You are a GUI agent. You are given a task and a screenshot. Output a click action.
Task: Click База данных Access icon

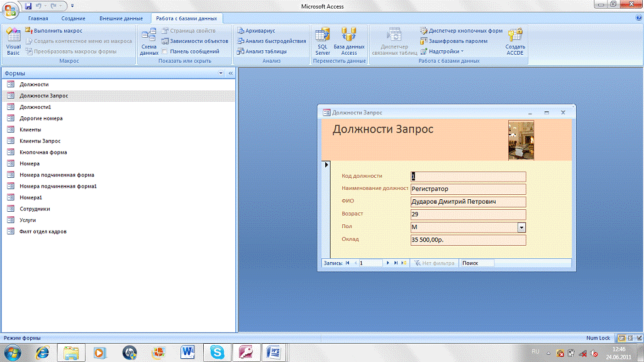[349, 41]
